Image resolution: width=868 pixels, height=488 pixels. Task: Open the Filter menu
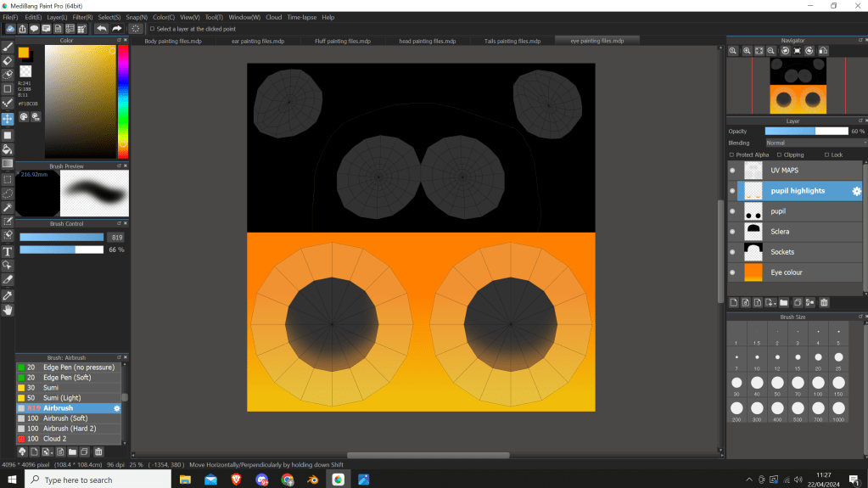click(x=82, y=17)
